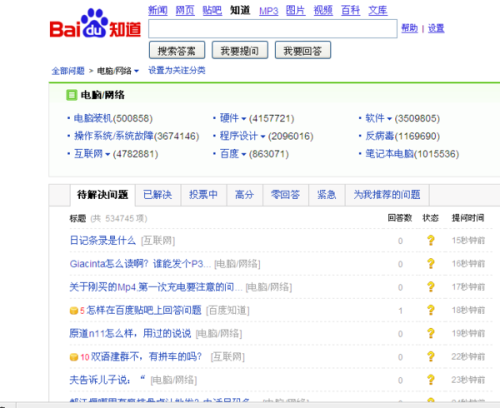
Task: Click the 回答数 column header
Action: [x=400, y=218]
